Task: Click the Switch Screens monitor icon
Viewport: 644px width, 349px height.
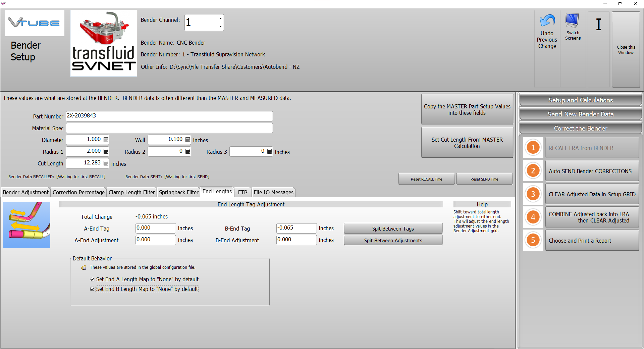Action: 572,21
